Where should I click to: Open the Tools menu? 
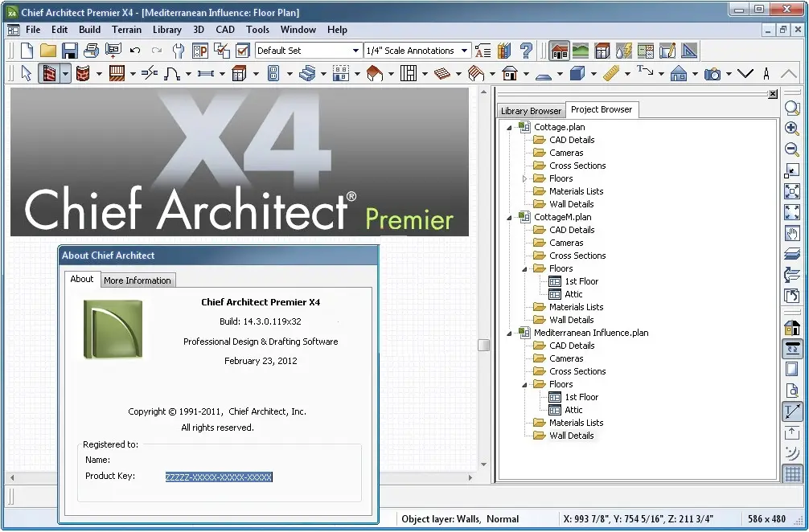coord(257,30)
